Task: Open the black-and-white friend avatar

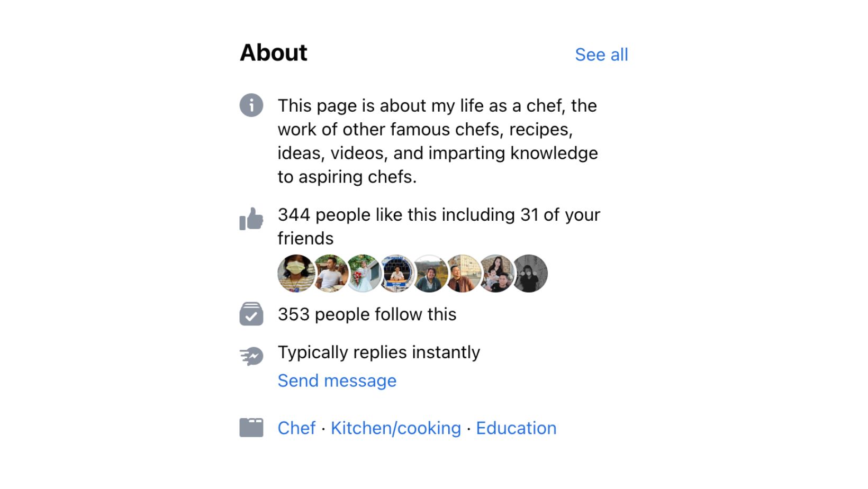Action: [x=531, y=273]
